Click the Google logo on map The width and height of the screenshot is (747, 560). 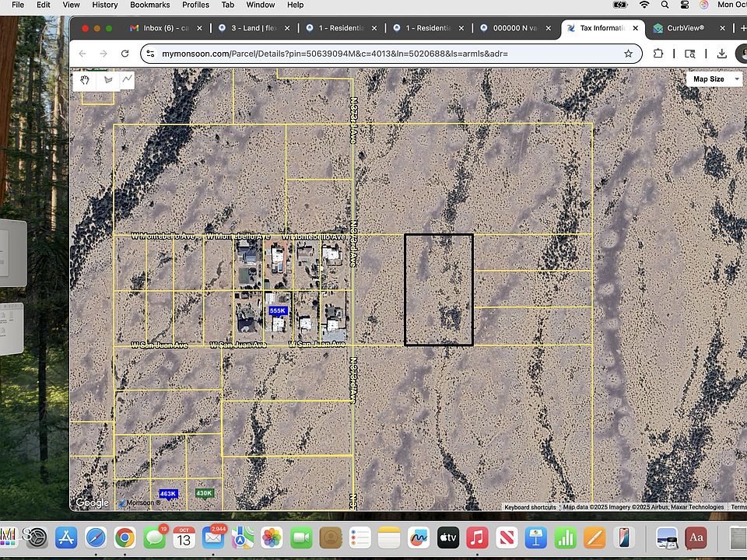[x=92, y=502]
